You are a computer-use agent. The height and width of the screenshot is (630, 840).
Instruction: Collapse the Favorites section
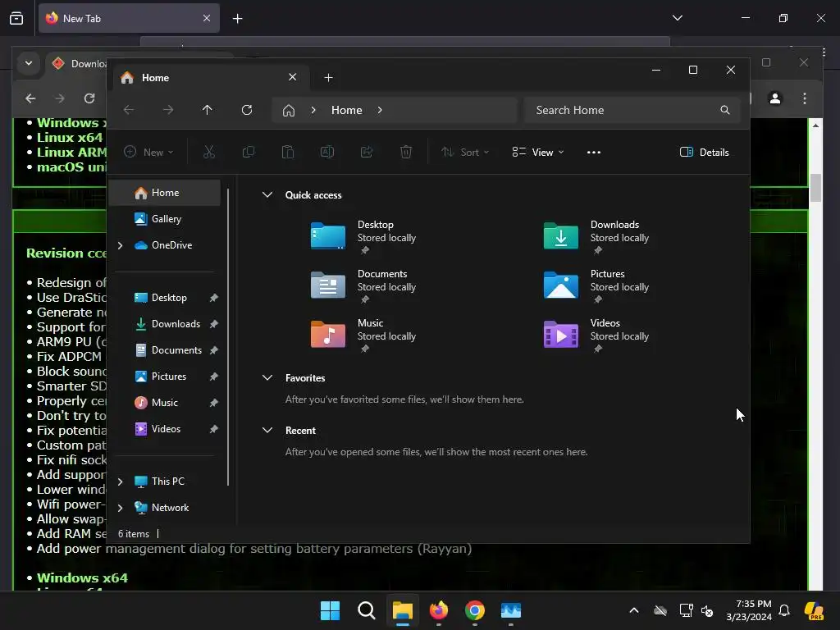click(267, 377)
